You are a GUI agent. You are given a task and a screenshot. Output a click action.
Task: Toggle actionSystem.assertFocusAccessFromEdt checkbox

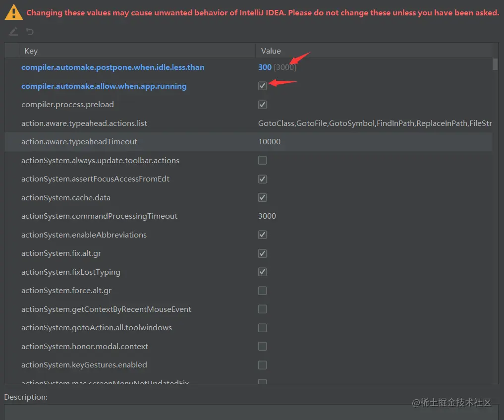click(263, 179)
